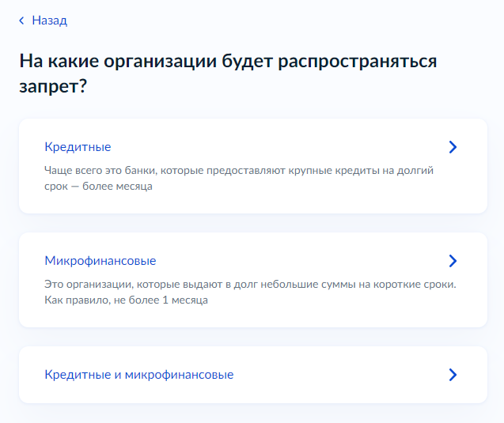Choose the Микрофинансовые option title
The width and height of the screenshot is (504, 423).
pyautogui.click(x=100, y=261)
